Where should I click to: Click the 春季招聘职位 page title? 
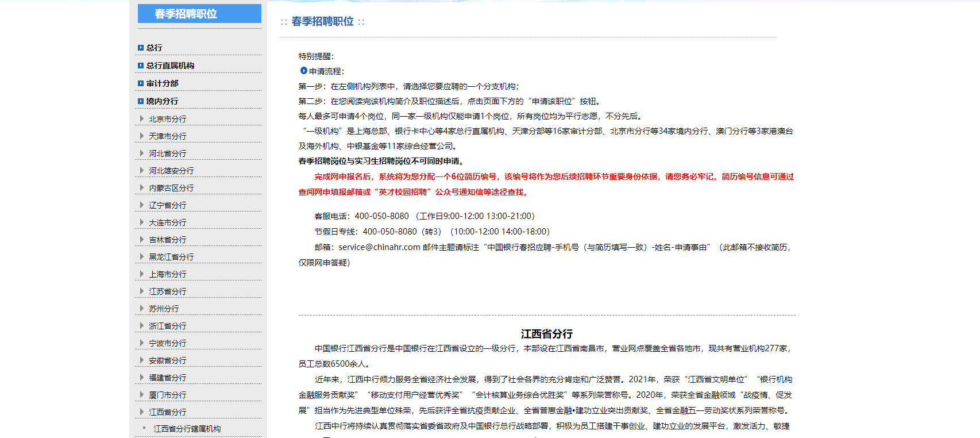[x=322, y=21]
